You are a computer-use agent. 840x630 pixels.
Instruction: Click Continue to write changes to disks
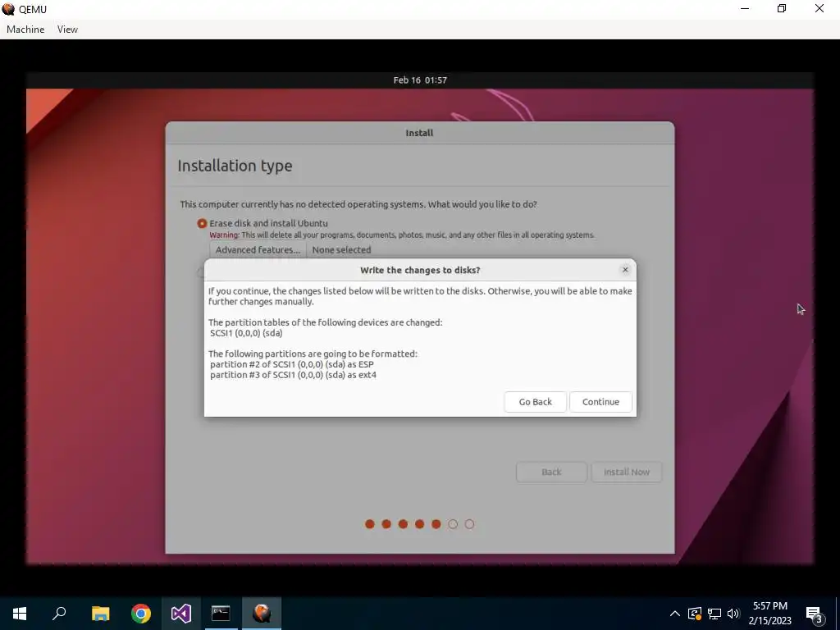click(x=600, y=402)
